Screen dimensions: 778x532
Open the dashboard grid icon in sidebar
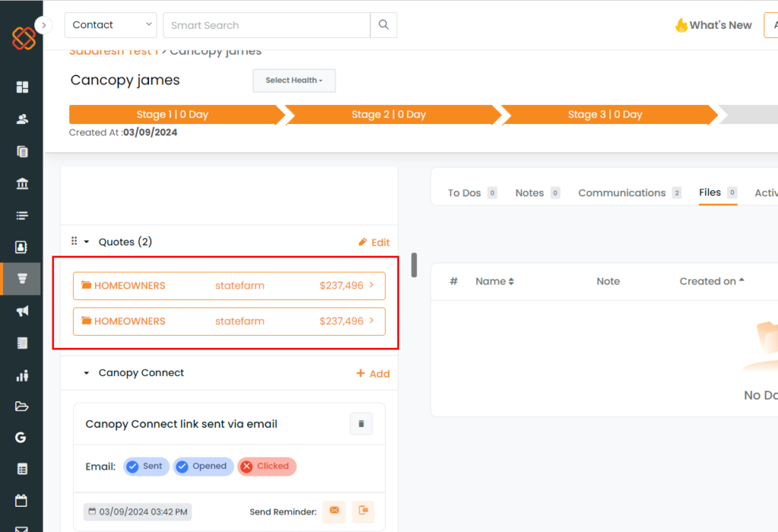click(22, 87)
